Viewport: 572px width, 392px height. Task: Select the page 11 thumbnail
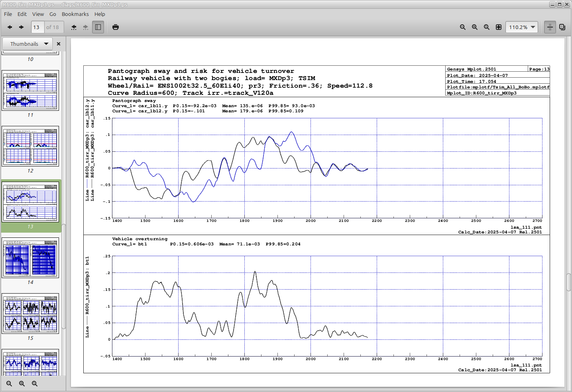(x=31, y=90)
